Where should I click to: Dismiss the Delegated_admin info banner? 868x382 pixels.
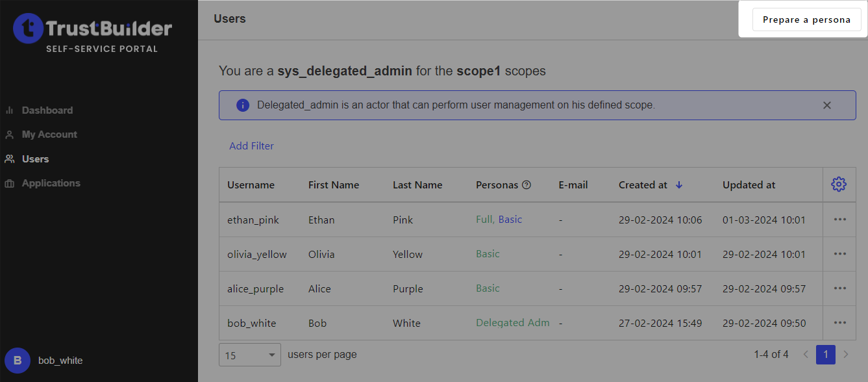point(826,105)
